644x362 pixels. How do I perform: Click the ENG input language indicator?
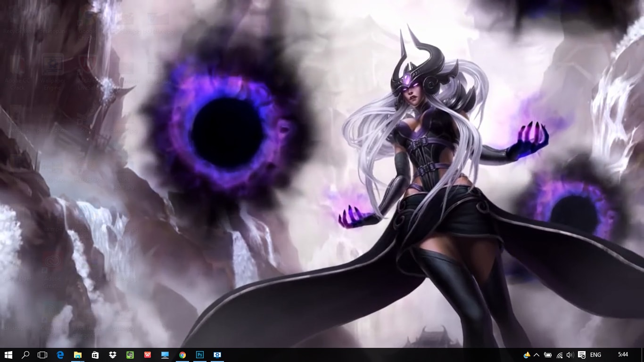click(x=595, y=355)
